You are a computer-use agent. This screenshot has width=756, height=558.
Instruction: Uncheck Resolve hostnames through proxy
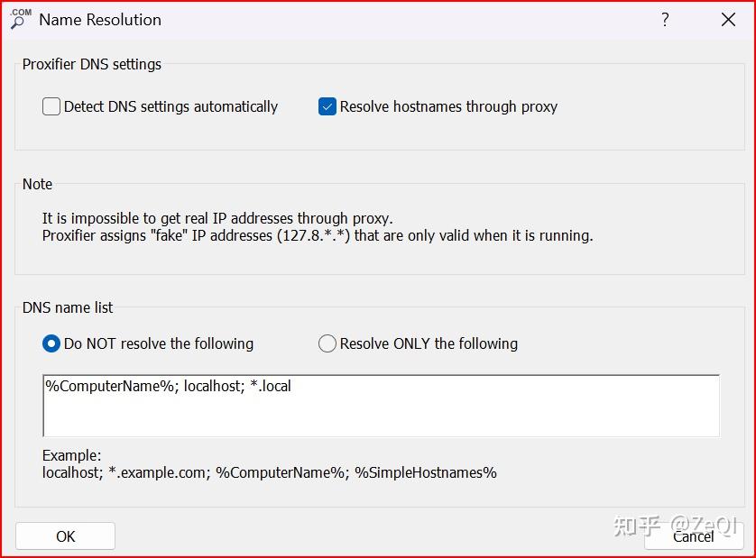pos(327,106)
